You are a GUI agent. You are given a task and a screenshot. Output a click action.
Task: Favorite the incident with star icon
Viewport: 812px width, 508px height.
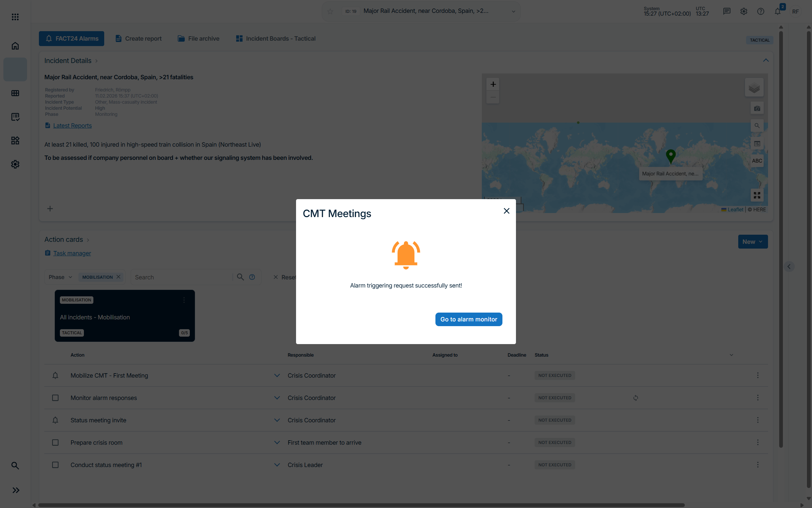point(330,12)
